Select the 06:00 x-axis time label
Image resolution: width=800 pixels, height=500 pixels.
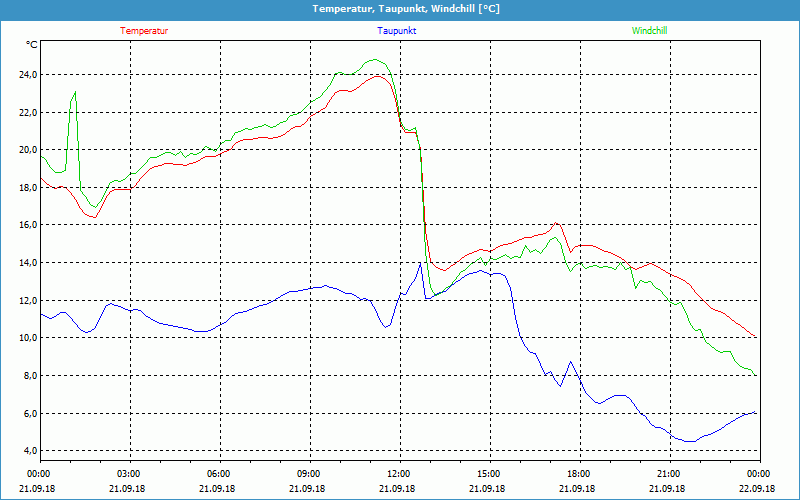click(x=219, y=474)
